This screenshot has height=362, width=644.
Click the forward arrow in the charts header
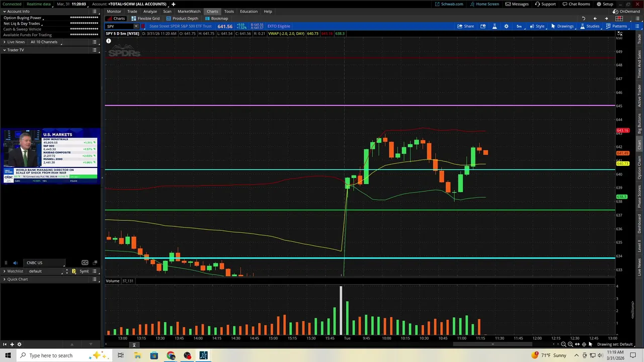point(606,19)
